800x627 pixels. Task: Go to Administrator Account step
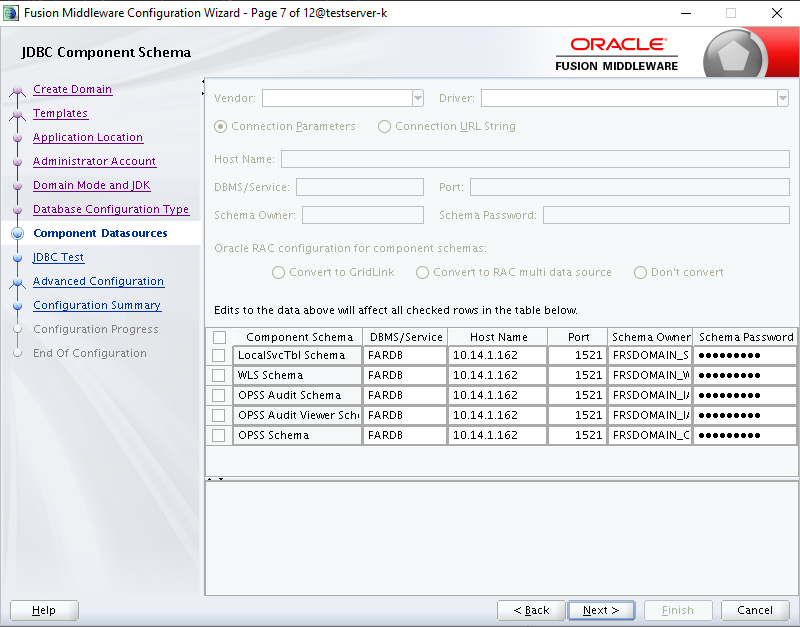point(94,161)
